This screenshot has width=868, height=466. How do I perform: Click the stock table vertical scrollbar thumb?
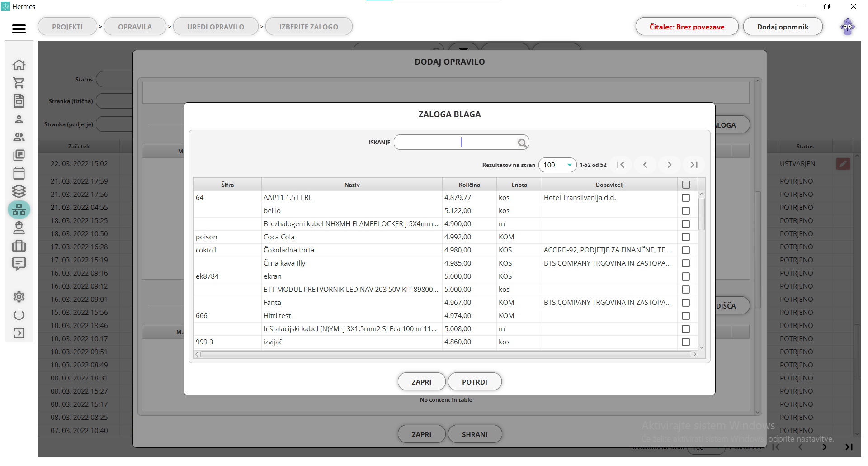coord(702,214)
